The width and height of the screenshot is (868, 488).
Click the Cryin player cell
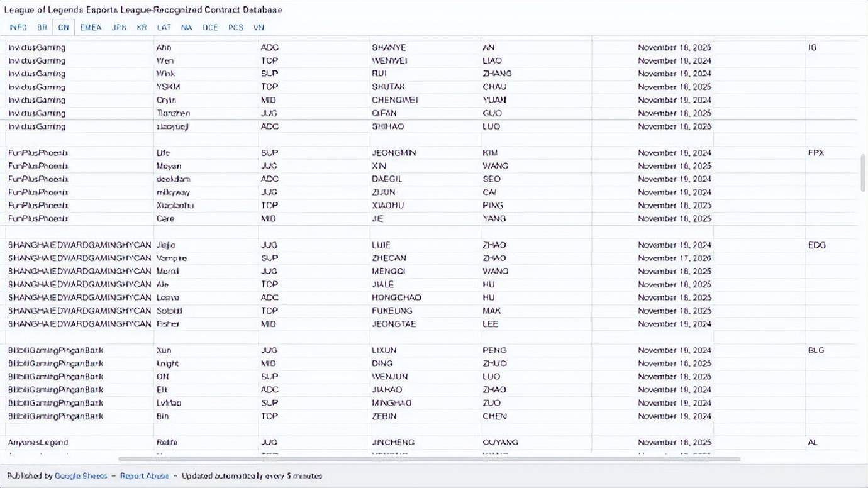click(206, 100)
